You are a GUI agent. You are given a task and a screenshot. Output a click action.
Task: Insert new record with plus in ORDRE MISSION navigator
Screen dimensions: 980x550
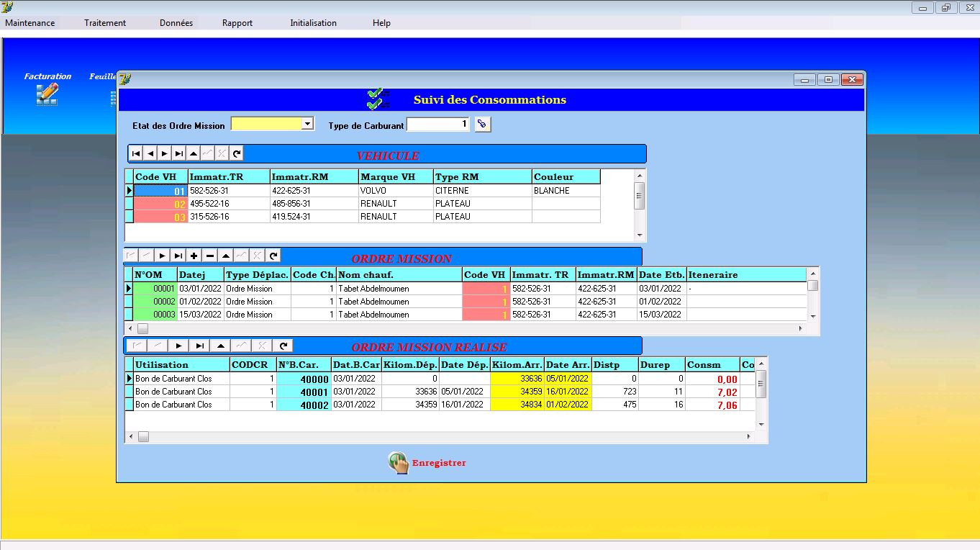(x=194, y=256)
